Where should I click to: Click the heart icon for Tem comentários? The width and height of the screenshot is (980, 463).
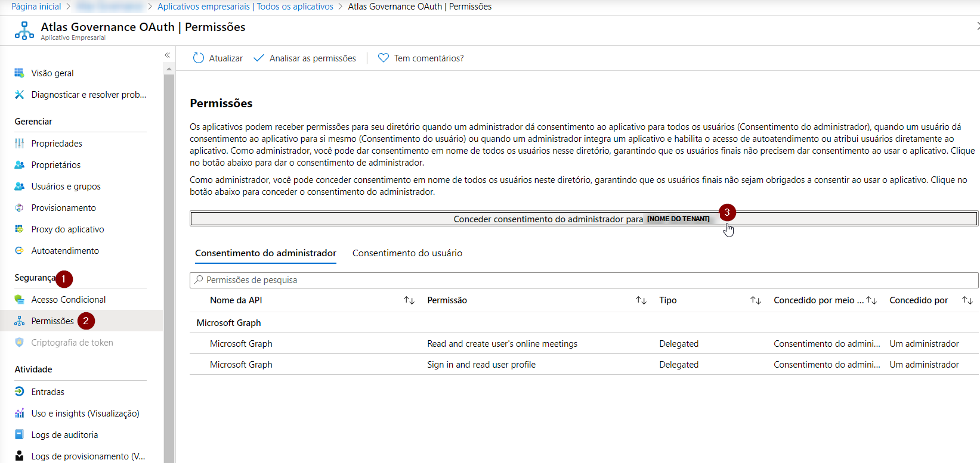pyautogui.click(x=384, y=58)
